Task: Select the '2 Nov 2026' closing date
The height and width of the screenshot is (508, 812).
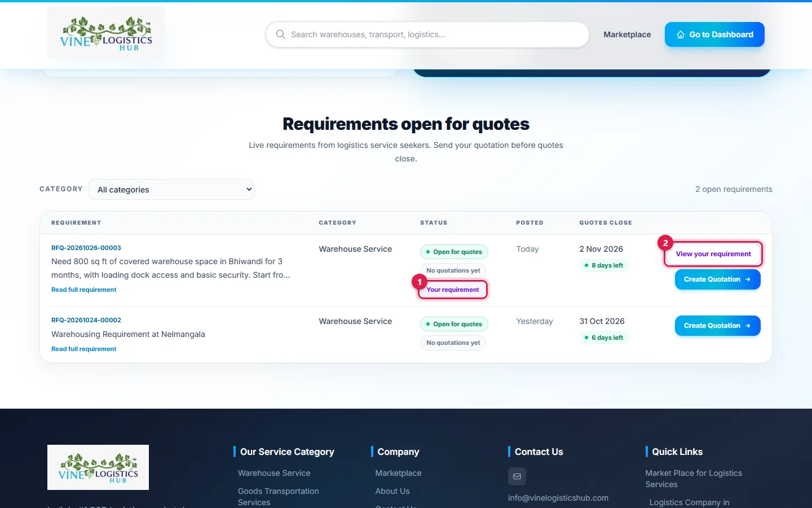Action: (601, 249)
